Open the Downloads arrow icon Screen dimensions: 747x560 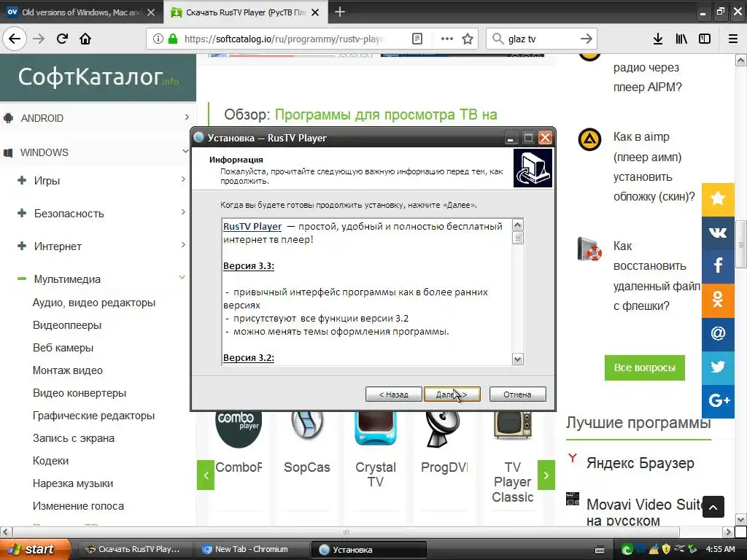(x=657, y=39)
